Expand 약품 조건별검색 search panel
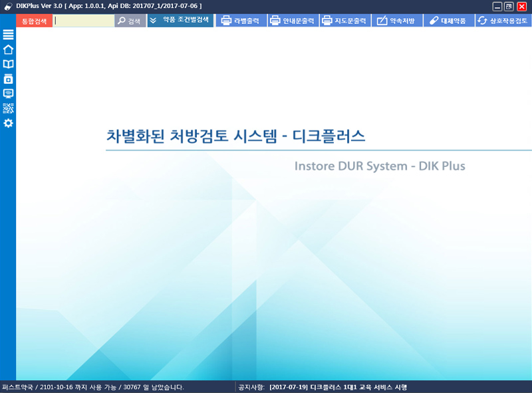 180,20
